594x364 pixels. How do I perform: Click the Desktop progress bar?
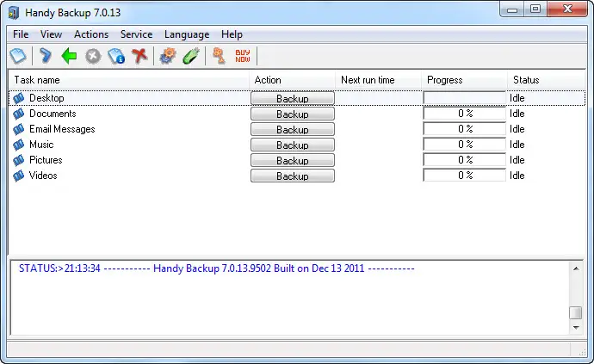click(x=465, y=98)
